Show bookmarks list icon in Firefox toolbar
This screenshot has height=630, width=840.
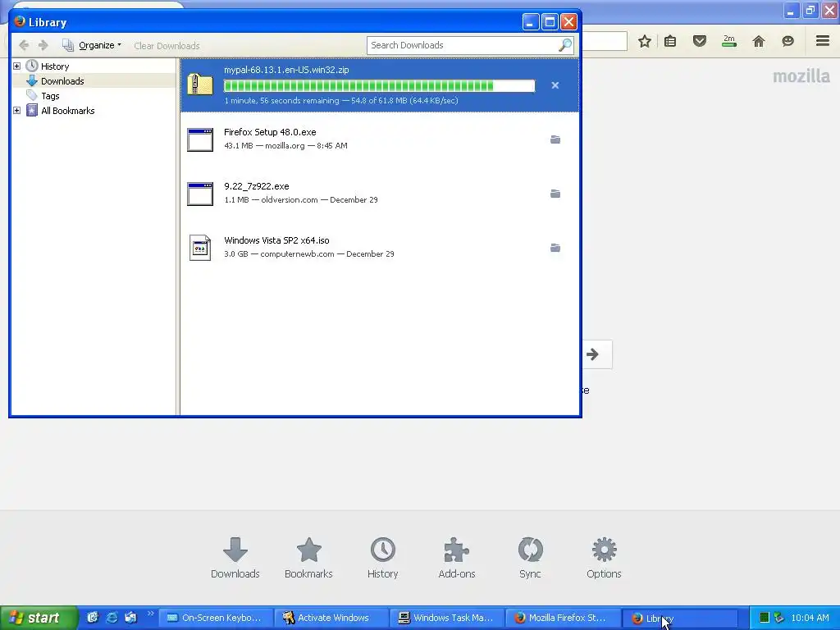[x=670, y=41]
